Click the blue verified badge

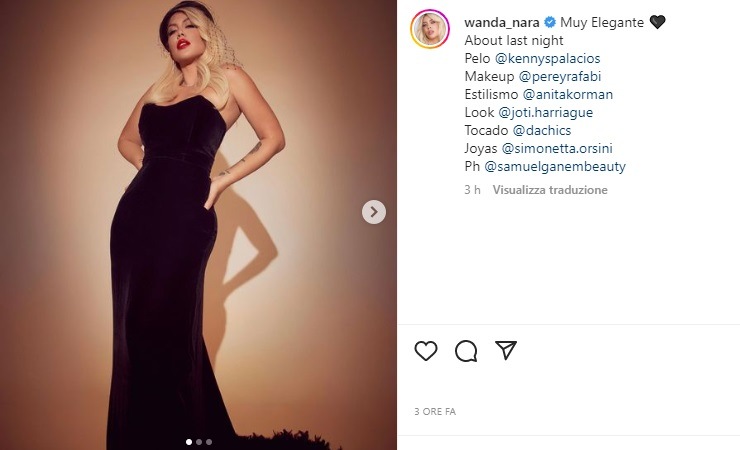pyautogui.click(x=549, y=22)
